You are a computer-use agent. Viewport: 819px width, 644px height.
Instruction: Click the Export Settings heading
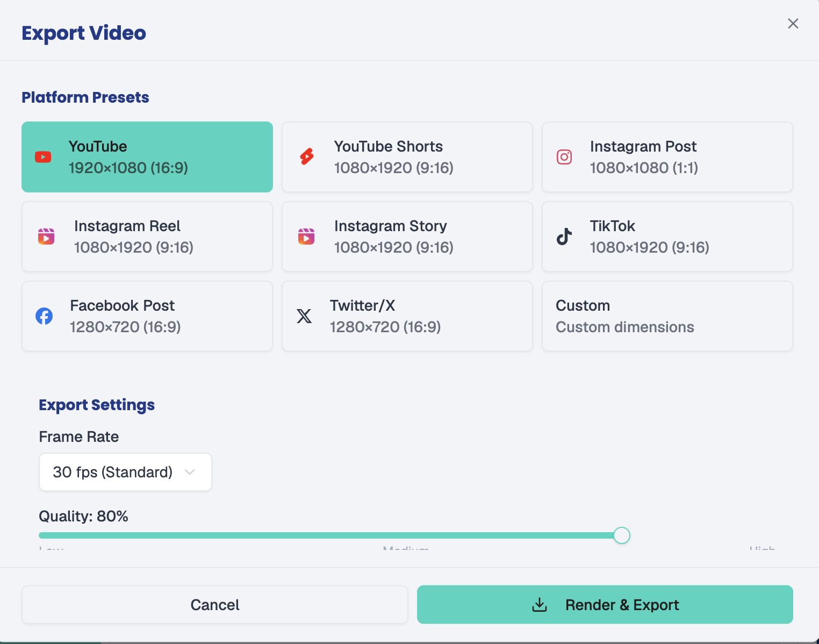tap(97, 405)
